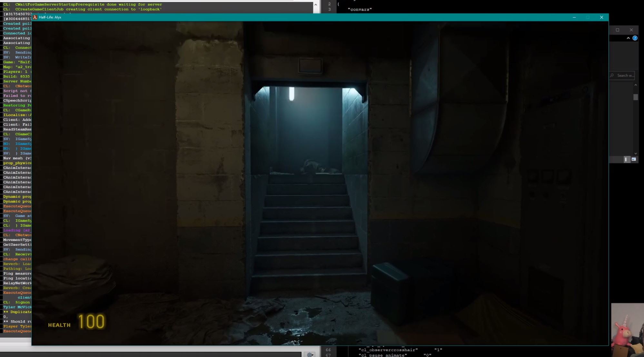Click the "cl_pause_animate" entry in the editor
The width and height of the screenshot is (644, 357).
click(x=382, y=355)
